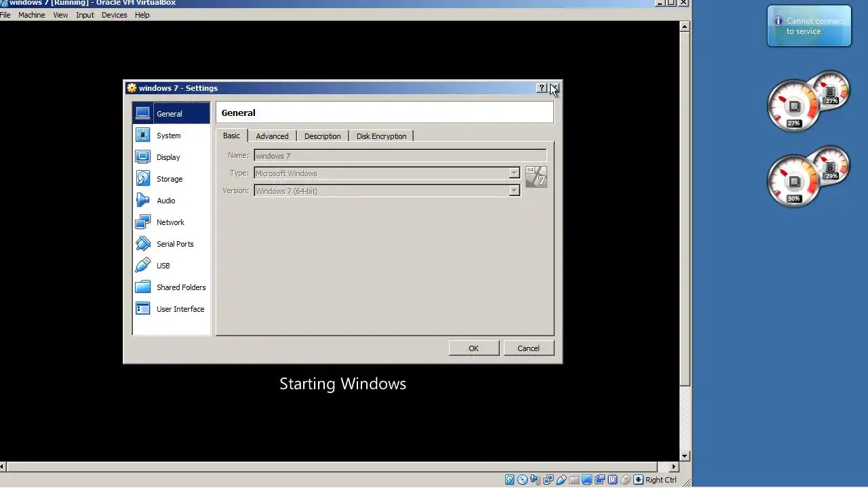Click network adapters status bar icon

tap(548, 480)
